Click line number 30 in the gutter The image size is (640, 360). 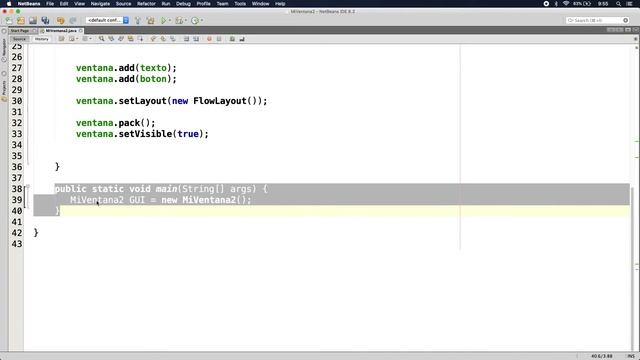17,101
